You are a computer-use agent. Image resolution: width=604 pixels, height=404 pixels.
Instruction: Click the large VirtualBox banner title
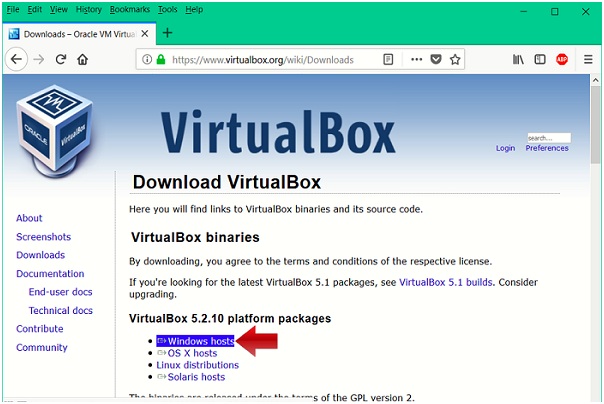click(x=278, y=132)
